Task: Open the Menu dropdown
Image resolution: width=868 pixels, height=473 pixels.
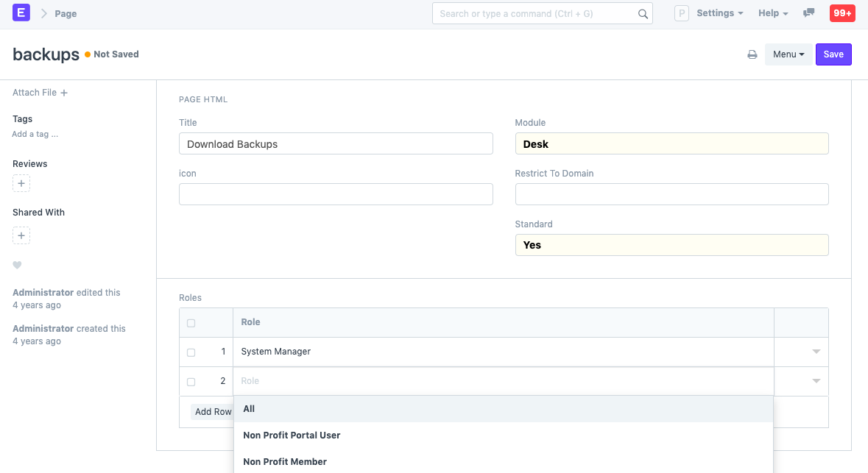Action: pos(788,54)
